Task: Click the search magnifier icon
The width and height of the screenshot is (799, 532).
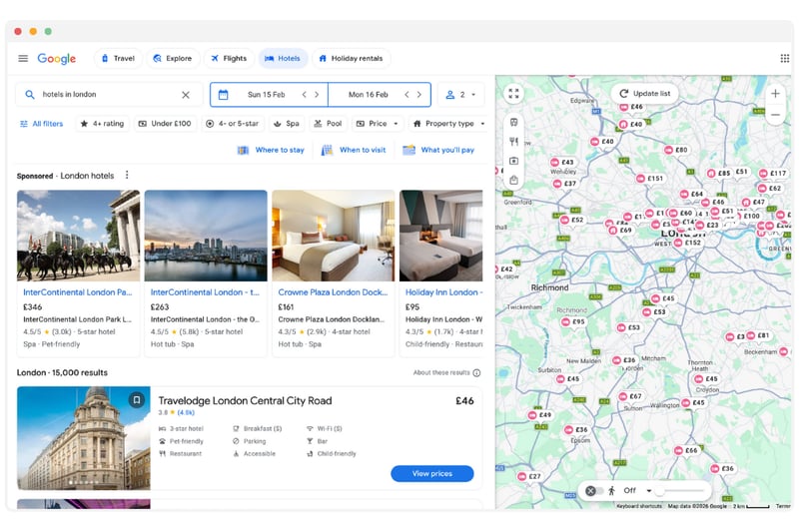Action: point(30,95)
